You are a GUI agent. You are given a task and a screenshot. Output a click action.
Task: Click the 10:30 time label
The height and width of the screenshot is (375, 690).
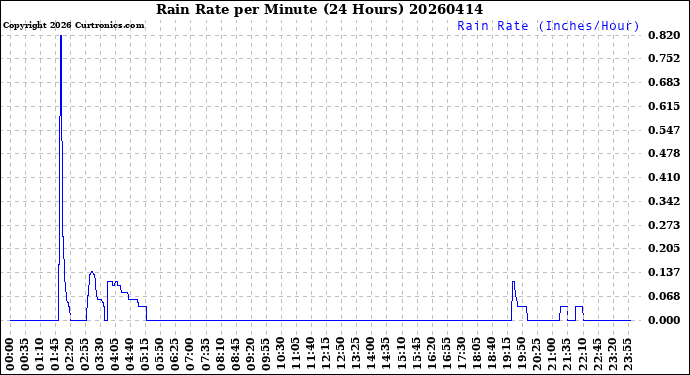point(281,355)
